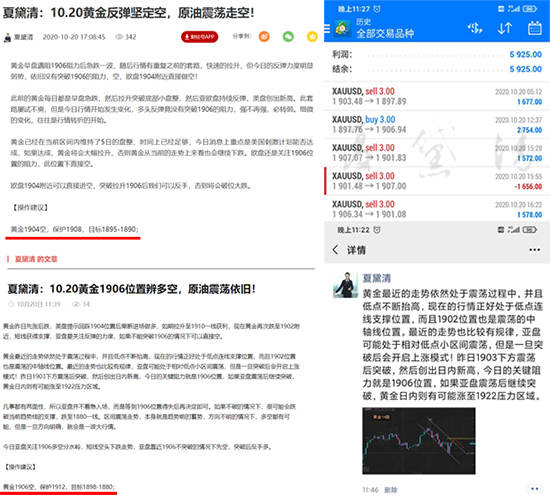The width and height of the screenshot is (550, 499).
Task: Tap the 详情 page title
Action: [356, 250]
